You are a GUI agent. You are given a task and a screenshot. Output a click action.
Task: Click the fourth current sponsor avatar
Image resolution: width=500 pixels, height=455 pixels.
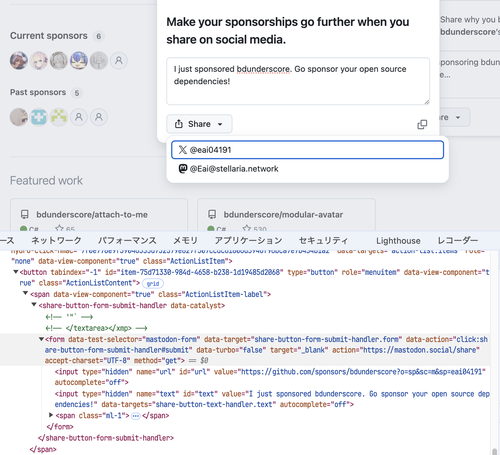[x=79, y=61]
